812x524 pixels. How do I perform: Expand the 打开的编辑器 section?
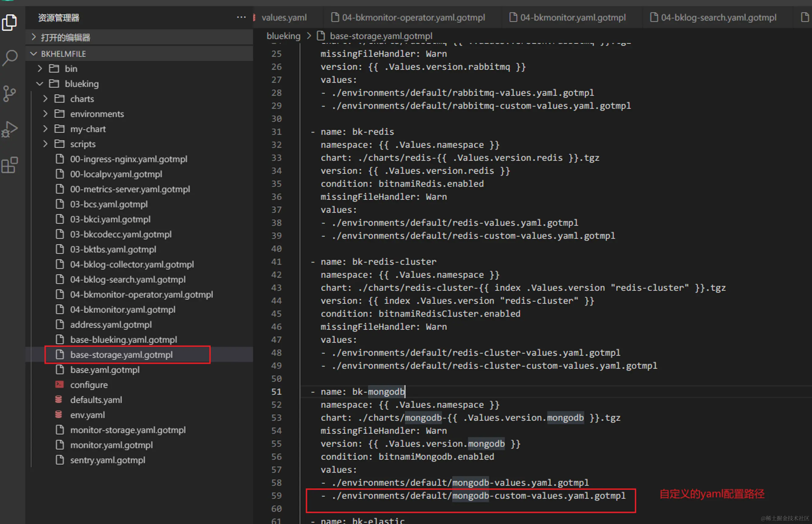click(x=65, y=37)
